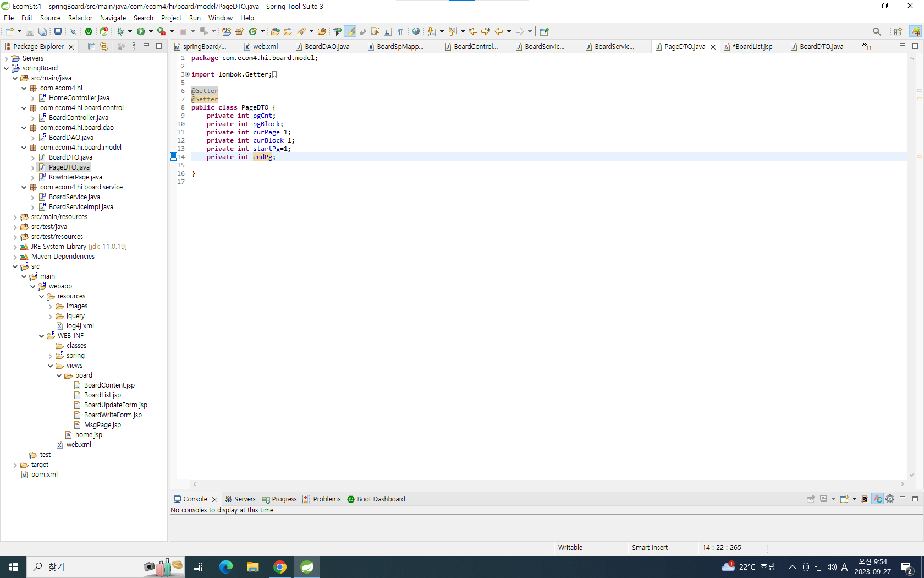Toggle the Spring perspective button
Image resolution: width=924 pixels, height=578 pixels.
click(x=916, y=31)
